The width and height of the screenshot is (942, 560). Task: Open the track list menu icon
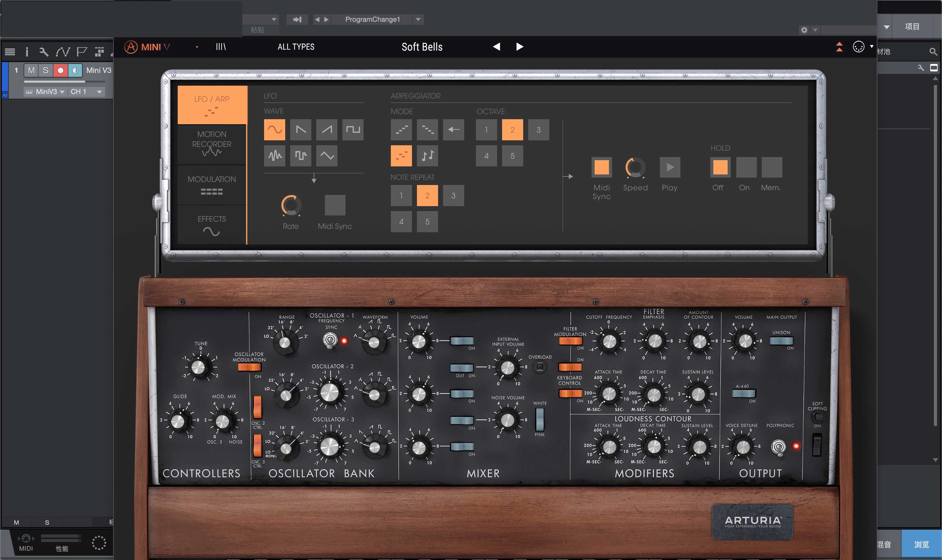(x=10, y=52)
